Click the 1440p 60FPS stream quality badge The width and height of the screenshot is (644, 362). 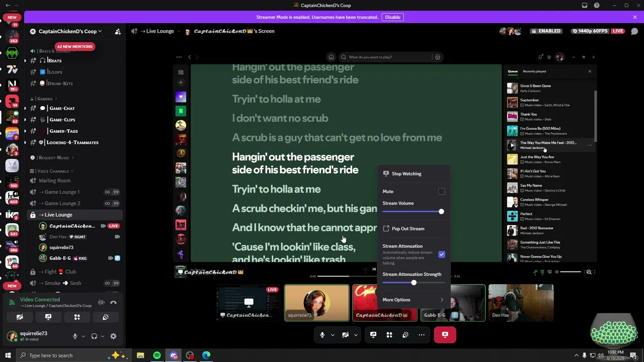591,31
